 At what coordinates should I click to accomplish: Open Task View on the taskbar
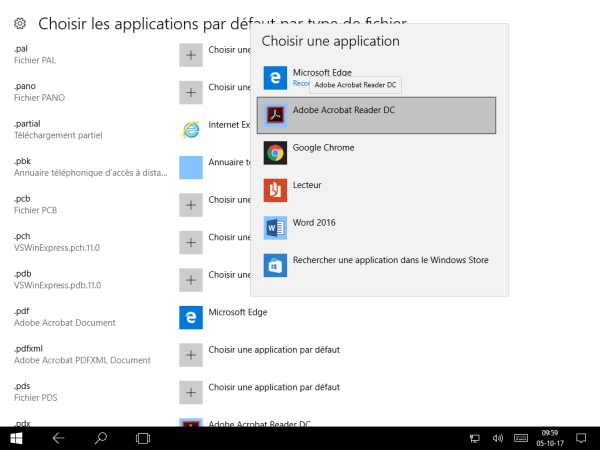[x=143, y=439]
